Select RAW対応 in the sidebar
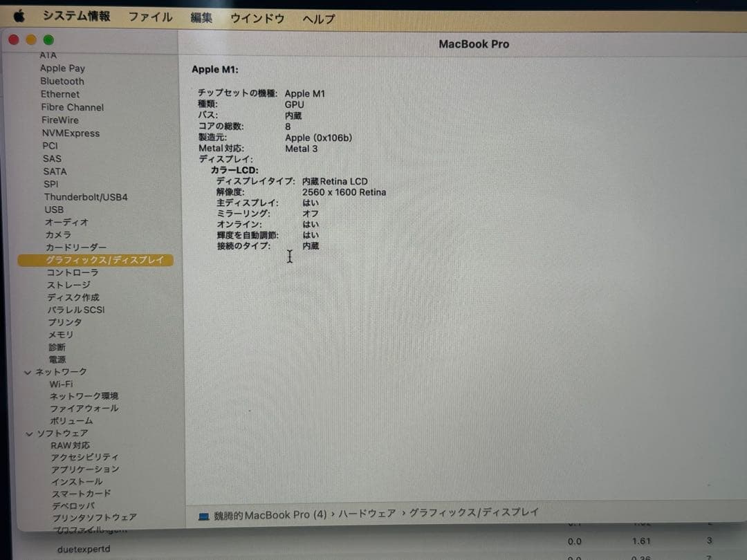Image resolution: width=747 pixels, height=560 pixels. (70, 445)
